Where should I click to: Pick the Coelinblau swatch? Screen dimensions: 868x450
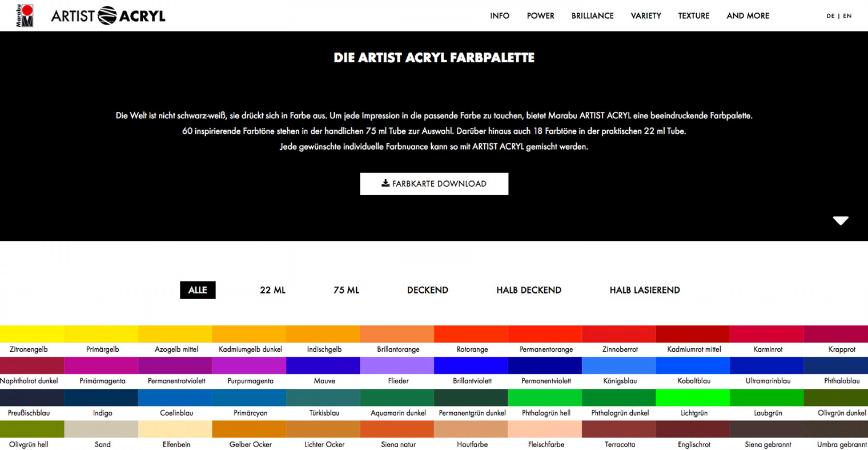[x=175, y=397]
